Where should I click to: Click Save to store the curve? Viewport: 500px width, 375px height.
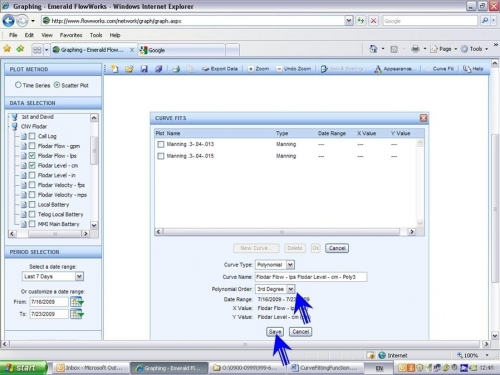(x=275, y=332)
